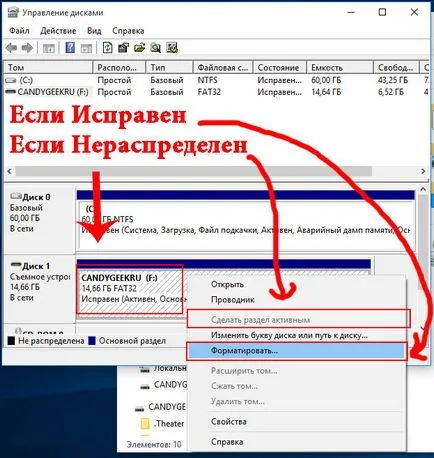434x458 pixels.
Task: Click up arrow of disk pane scrollbar
Action: click(x=423, y=189)
